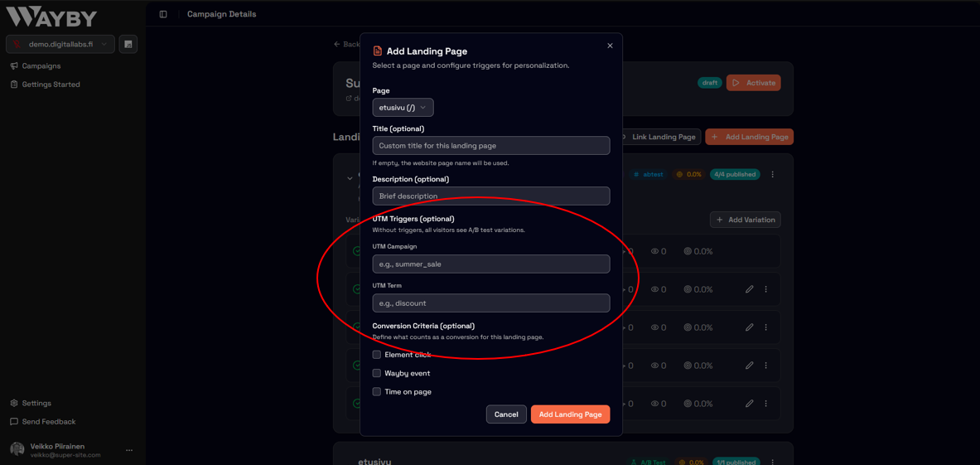
Task: Click the abtest hashtag tag
Action: [648, 174]
